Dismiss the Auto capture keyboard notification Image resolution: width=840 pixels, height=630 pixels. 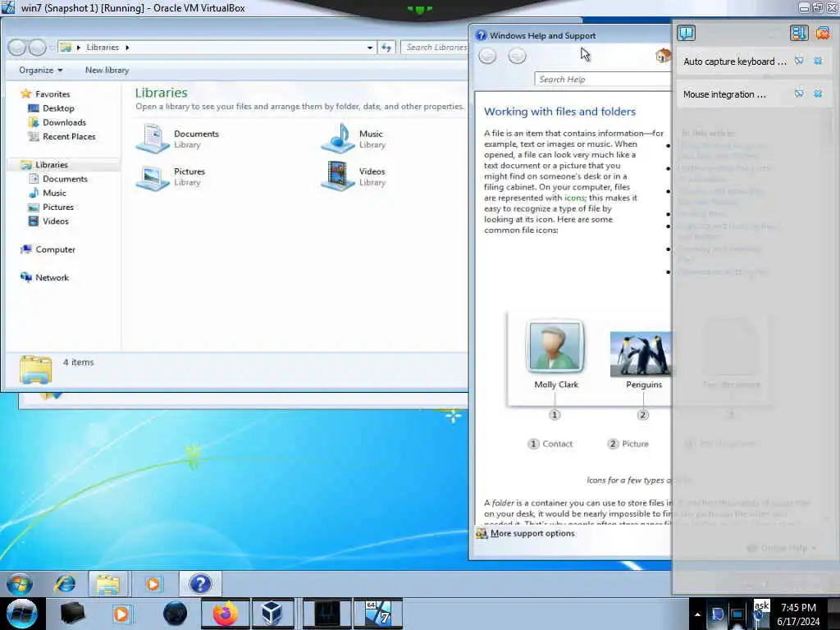(818, 61)
